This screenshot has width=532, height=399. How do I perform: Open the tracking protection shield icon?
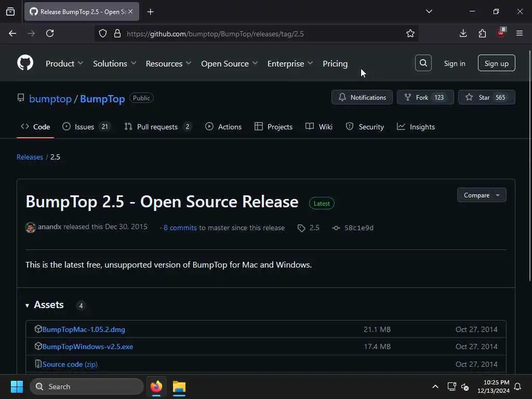(x=103, y=33)
